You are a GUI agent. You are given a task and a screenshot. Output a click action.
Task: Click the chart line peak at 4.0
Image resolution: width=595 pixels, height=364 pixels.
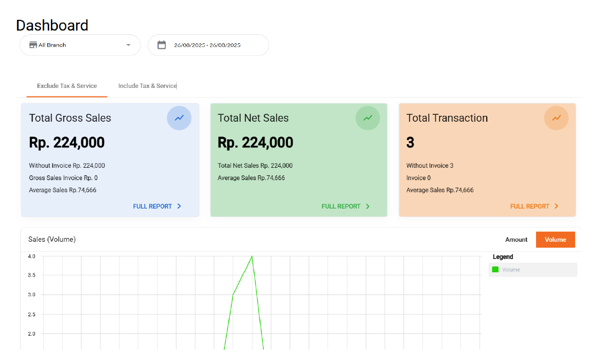(252, 256)
